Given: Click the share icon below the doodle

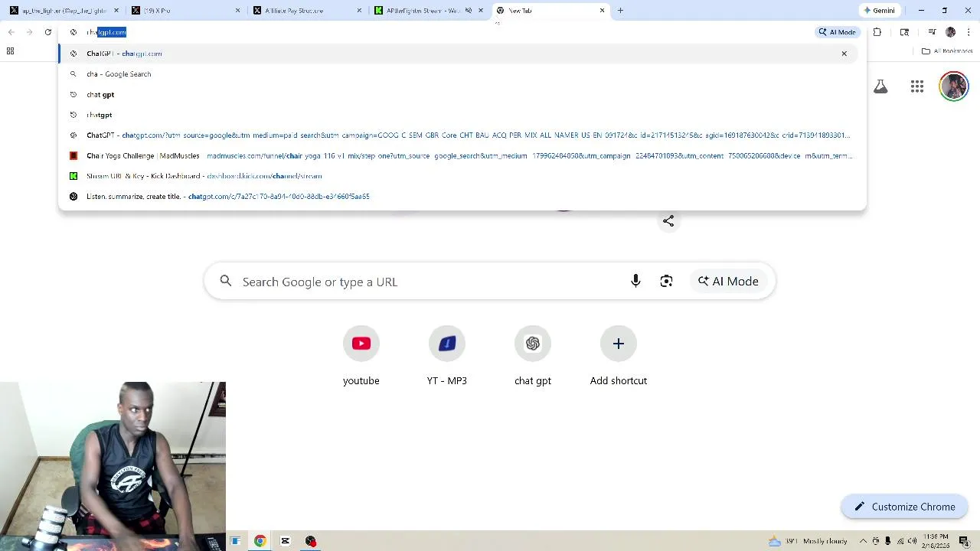Looking at the screenshot, I should (668, 221).
